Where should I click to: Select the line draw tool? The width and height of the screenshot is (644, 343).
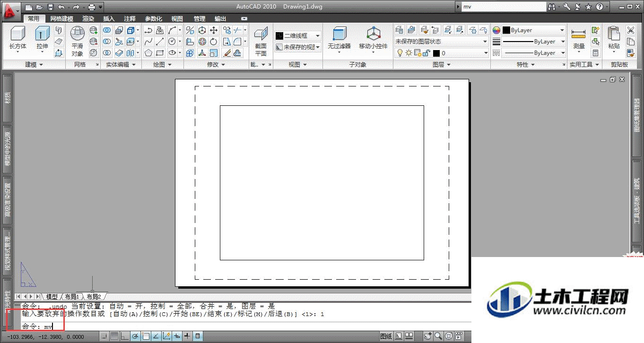tap(160, 42)
